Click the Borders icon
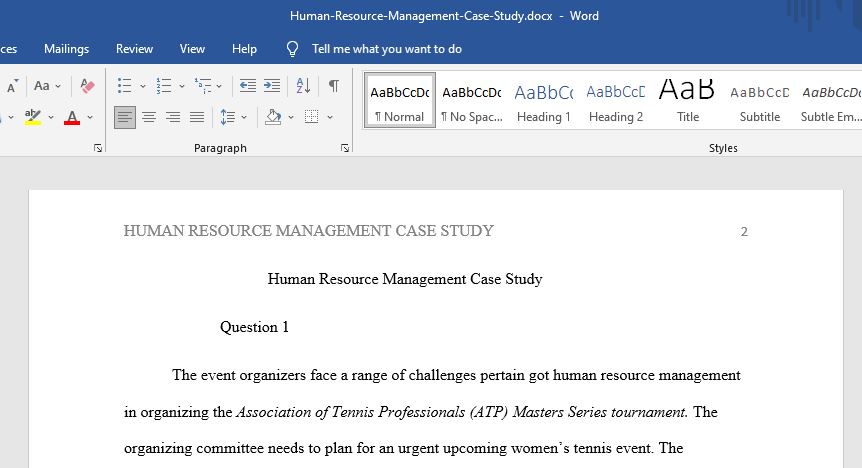The height and width of the screenshot is (468, 862). pyautogui.click(x=312, y=117)
